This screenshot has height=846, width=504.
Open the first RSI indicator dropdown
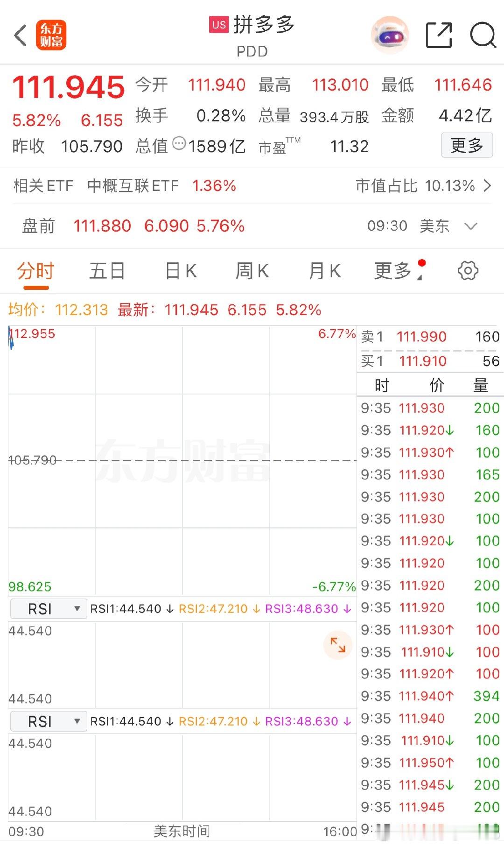pos(48,609)
